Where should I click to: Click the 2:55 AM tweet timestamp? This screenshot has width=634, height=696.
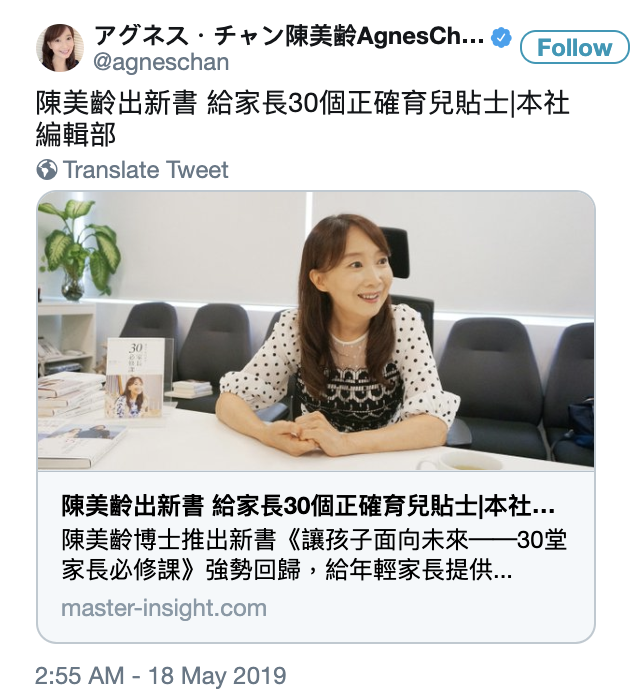[80, 676]
